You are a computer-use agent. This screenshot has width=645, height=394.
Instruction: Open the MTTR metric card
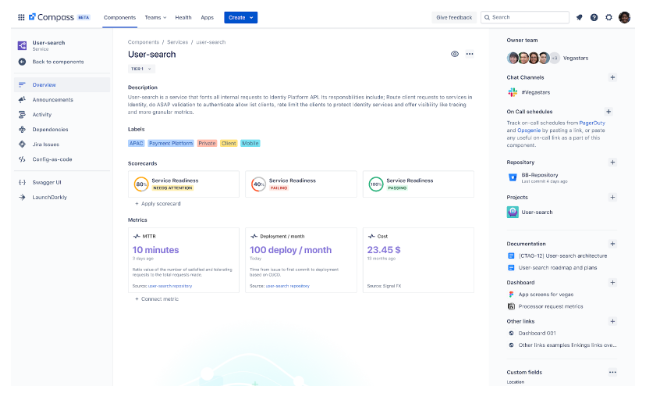183,260
